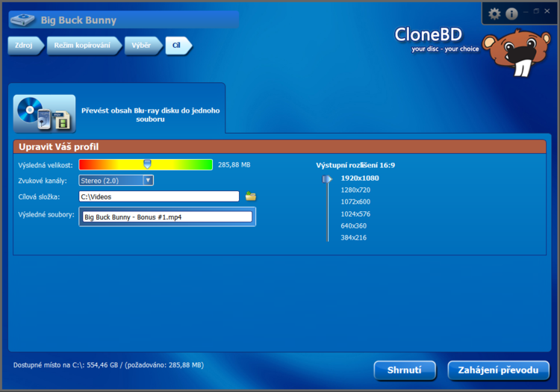Image resolution: width=560 pixels, height=392 pixels.
Task: Choose the 384x216 output resolution
Action: pos(354,237)
